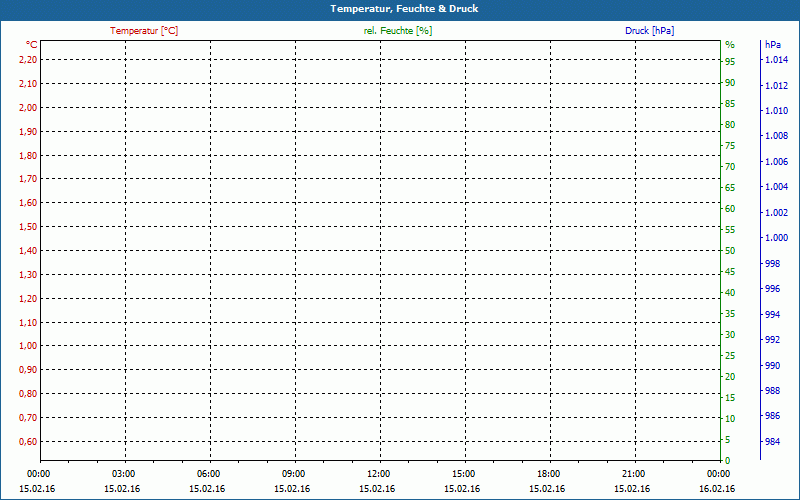Click the blue "996" pressure axis value
This screenshot has height=500, width=800.
click(772, 289)
